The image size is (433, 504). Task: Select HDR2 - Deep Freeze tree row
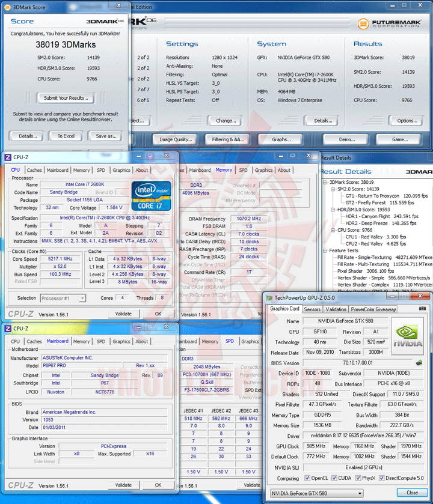(x=381, y=223)
